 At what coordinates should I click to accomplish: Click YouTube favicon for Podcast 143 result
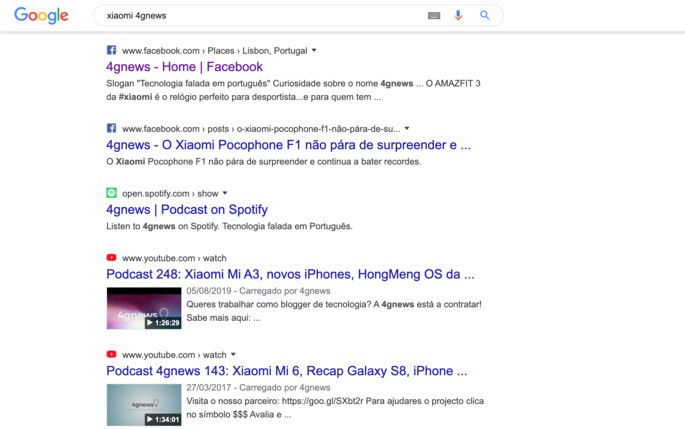click(111, 354)
